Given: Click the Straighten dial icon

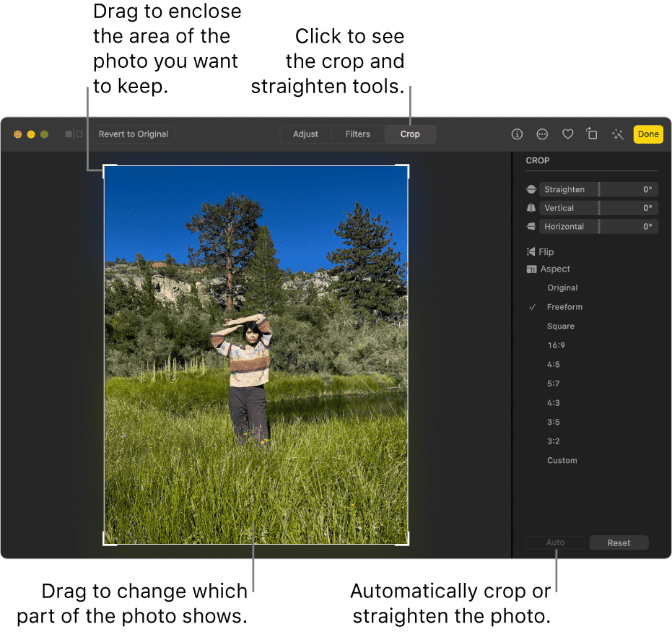Looking at the screenshot, I should pyautogui.click(x=531, y=189).
